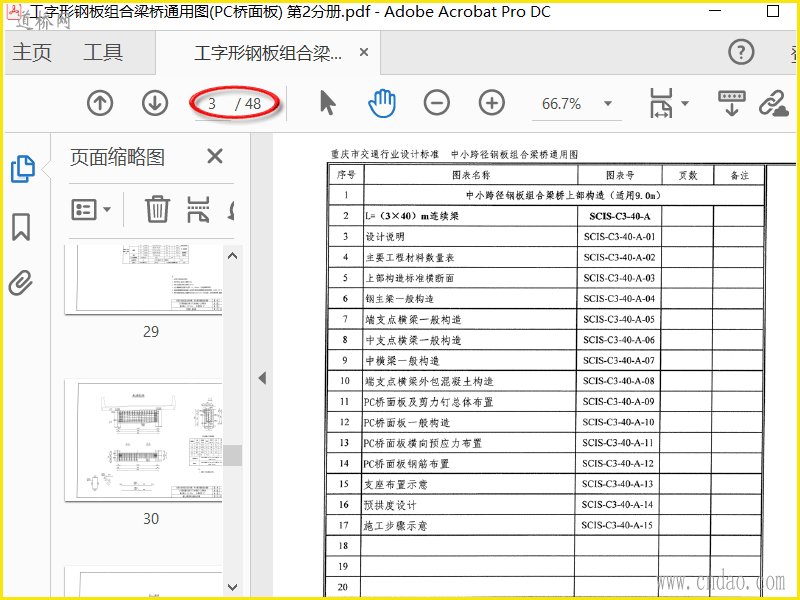Click the 图表名称 column header

(471, 175)
